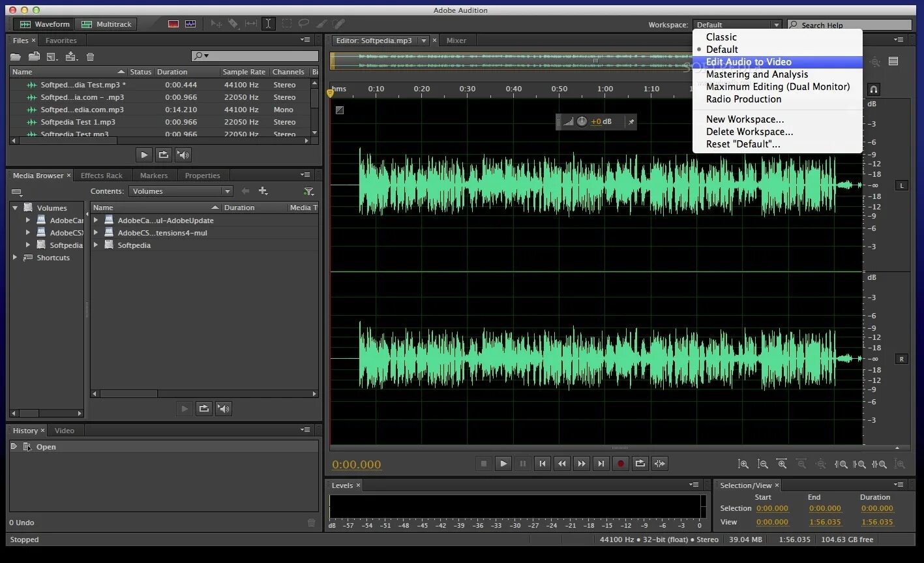The width and height of the screenshot is (924, 563).
Task: Play the file preview in Files panel
Action: 144,155
